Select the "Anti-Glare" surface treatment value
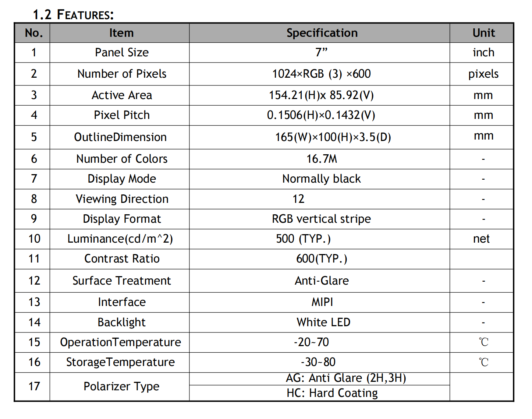 click(x=322, y=281)
